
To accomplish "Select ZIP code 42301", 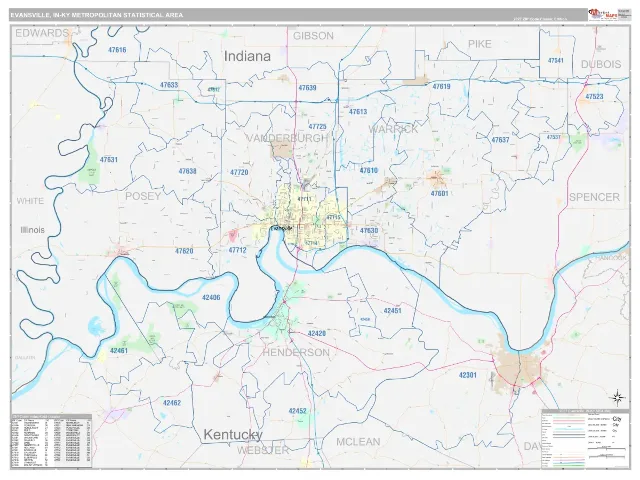I will (468, 375).
